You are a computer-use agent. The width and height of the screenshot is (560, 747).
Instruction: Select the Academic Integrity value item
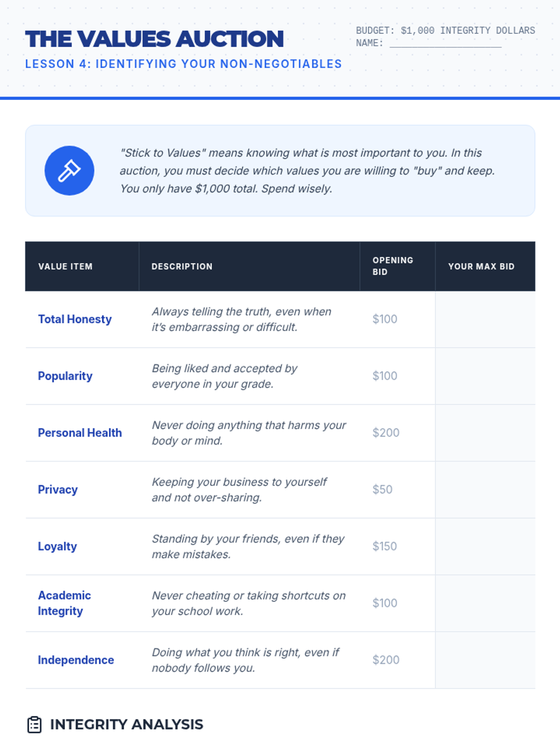(x=64, y=603)
